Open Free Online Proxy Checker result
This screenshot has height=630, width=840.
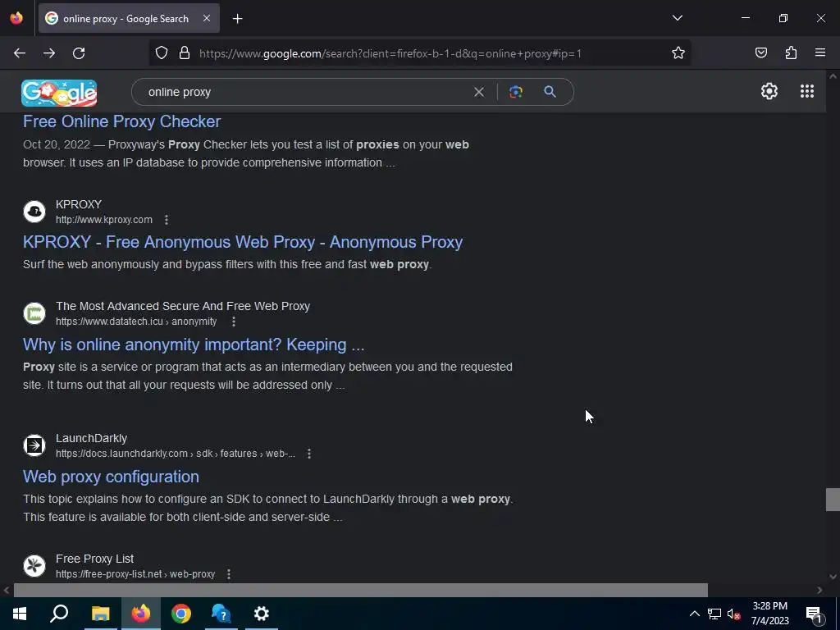tap(121, 121)
